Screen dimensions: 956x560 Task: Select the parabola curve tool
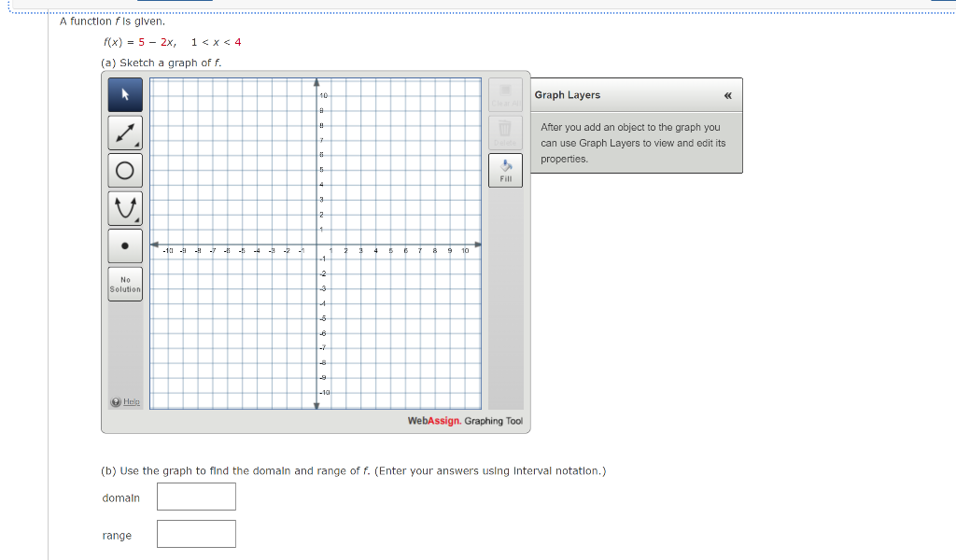pyautogui.click(x=125, y=208)
